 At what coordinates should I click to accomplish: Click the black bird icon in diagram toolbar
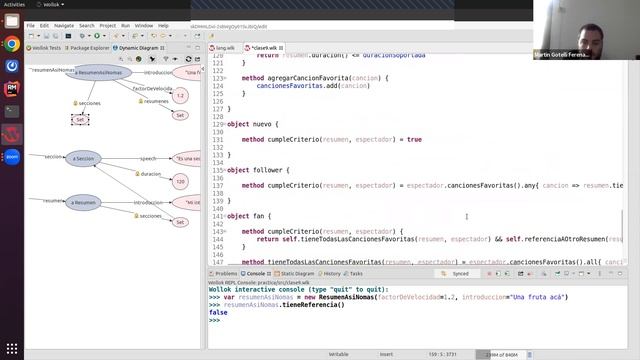click(152, 59)
